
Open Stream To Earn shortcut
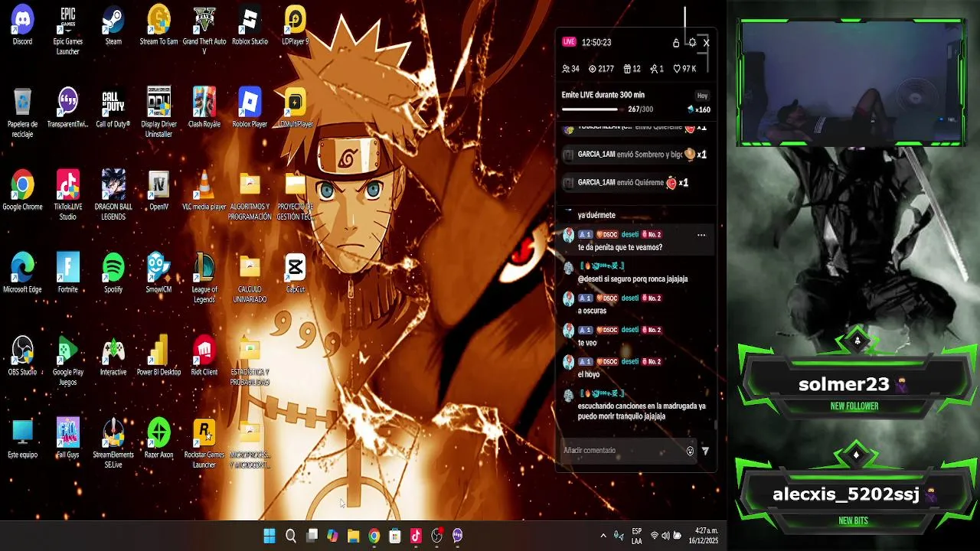158,26
